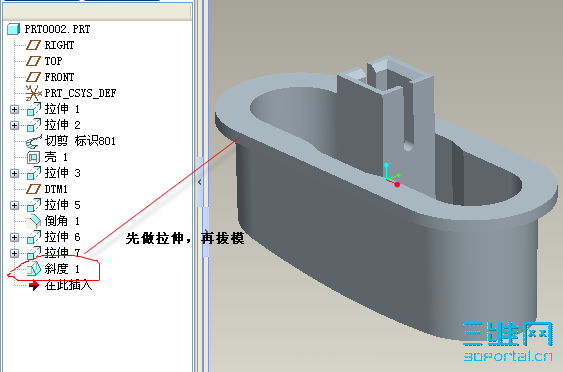Click the coordinate system triad on the model
Image resolution: width=563 pixels, height=372 pixels.
(x=392, y=176)
